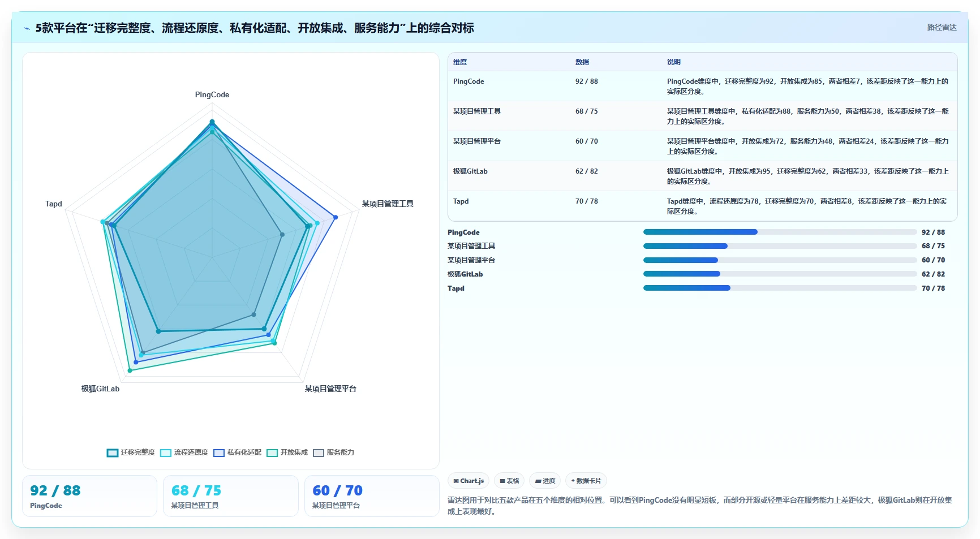The width and height of the screenshot is (980, 539).
Task: Click the 维度 table column header
Action: click(460, 62)
